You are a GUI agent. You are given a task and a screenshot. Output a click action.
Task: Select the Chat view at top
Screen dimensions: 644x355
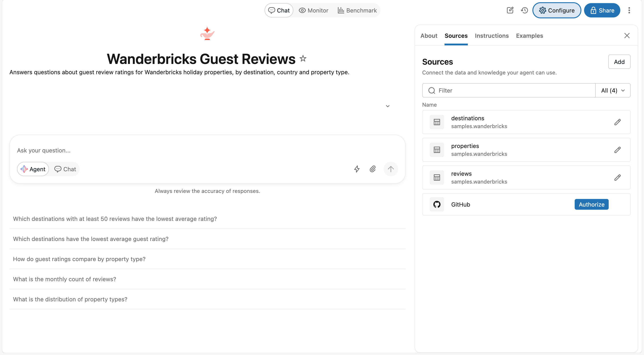pos(279,10)
